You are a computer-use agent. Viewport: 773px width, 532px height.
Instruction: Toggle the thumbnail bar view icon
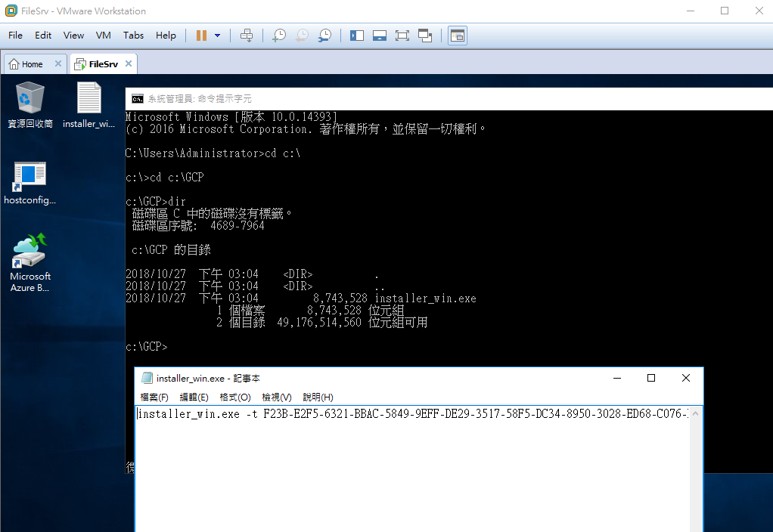point(380,36)
